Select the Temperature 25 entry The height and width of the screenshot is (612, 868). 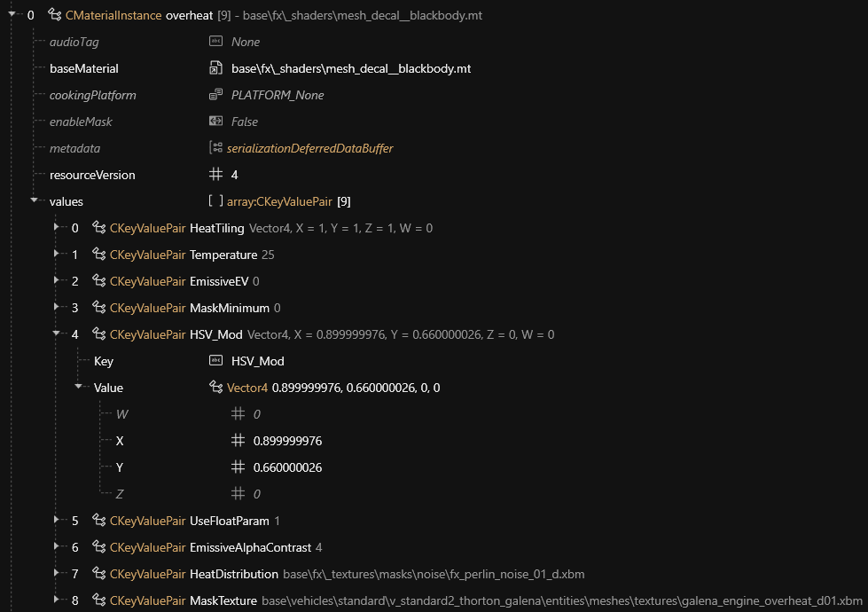point(223,255)
